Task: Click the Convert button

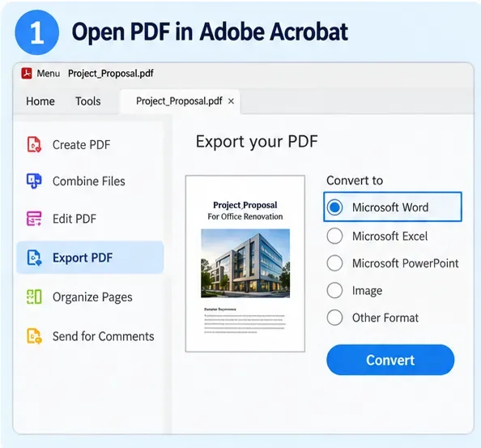Action: click(390, 360)
